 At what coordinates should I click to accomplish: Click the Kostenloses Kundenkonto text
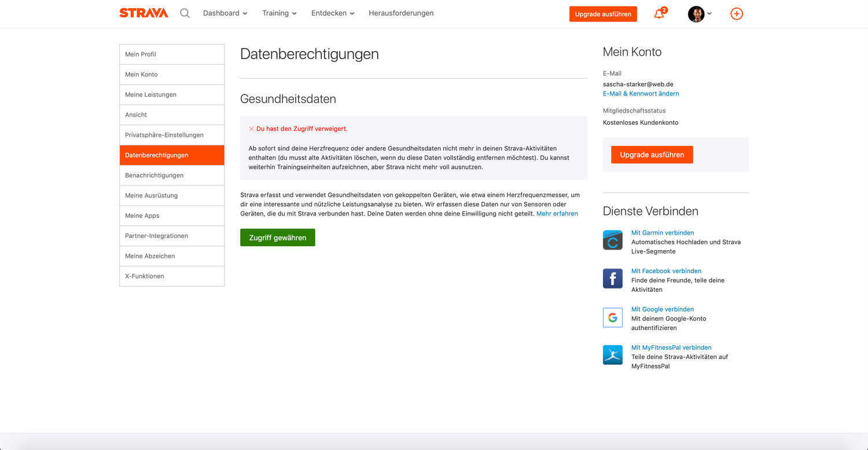point(641,123)
